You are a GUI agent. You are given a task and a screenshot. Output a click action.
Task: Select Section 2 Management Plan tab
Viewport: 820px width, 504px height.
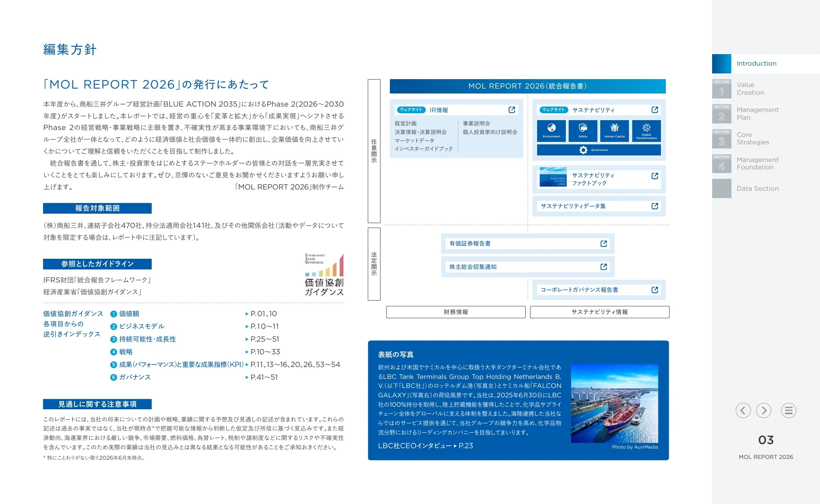pyautogui.click(x=766, y=114)
